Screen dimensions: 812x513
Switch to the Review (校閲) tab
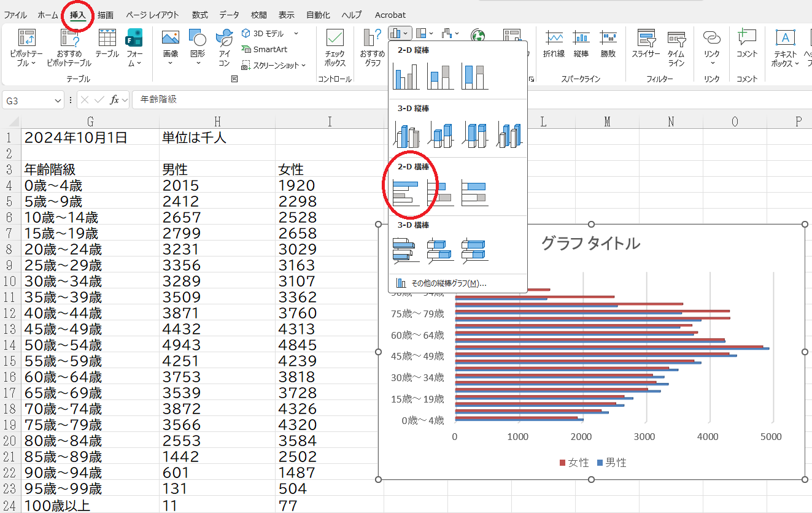259,15
